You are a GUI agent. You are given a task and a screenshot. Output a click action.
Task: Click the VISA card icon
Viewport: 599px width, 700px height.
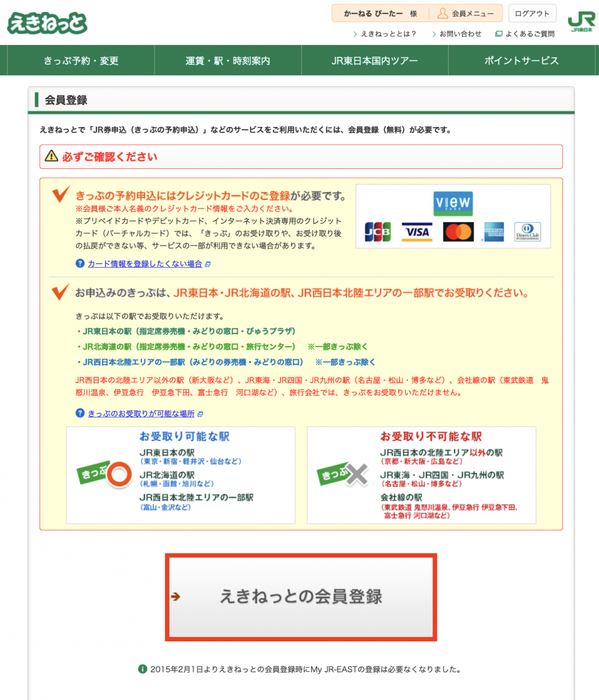pos(417,232)
